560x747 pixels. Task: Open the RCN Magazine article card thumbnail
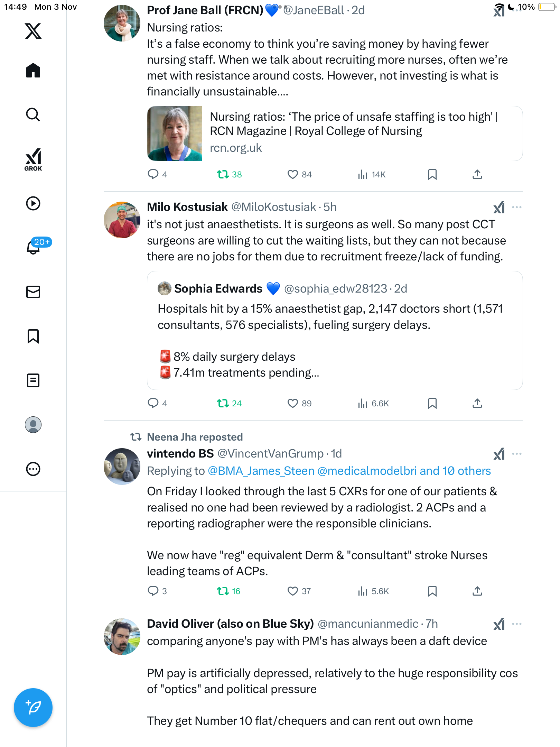pyautogui.click(x=175, y=133)
